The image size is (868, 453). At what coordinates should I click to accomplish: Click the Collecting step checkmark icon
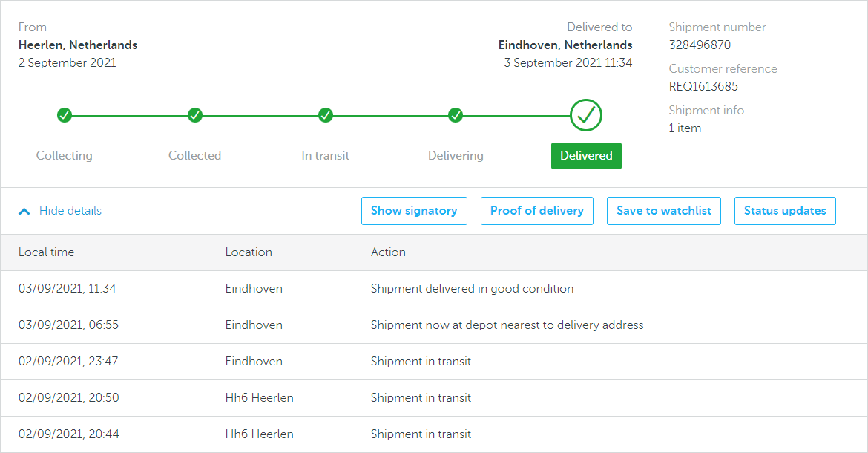tap(65, 115)
